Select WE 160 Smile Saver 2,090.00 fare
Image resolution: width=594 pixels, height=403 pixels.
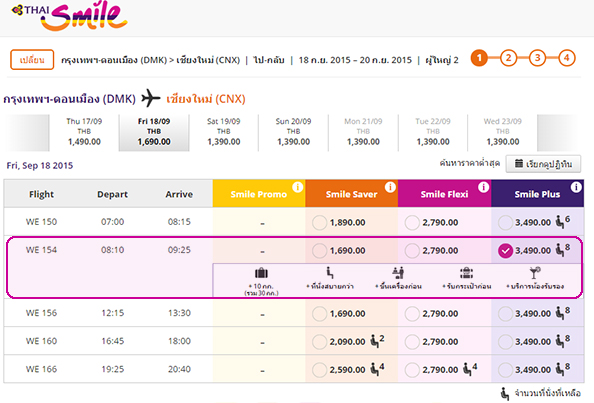[x=319, y=342]
